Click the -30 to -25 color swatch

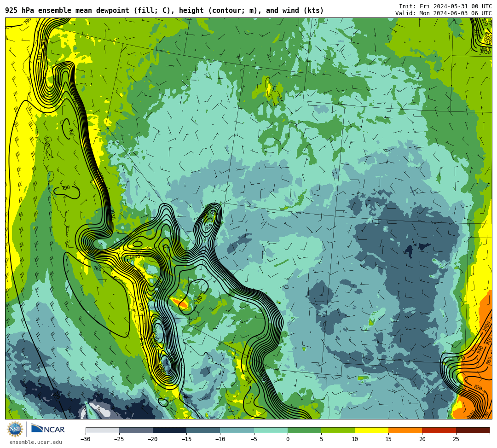click(x=102, y=430)
